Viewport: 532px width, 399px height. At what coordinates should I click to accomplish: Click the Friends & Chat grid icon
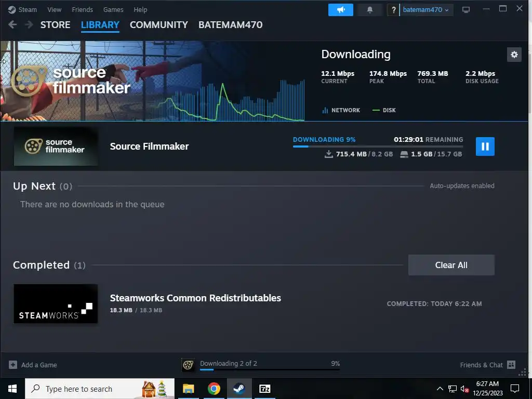pyautogui.click(x=511, y=365)
